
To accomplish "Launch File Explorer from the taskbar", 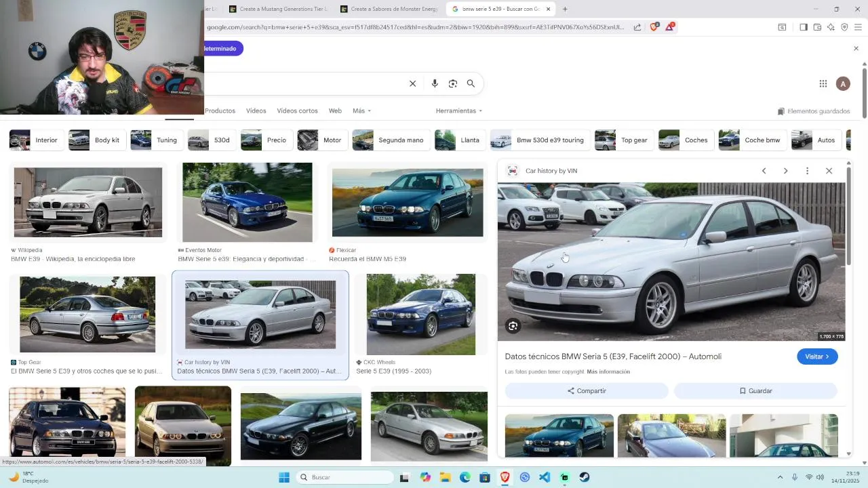I will click(445, 477).
